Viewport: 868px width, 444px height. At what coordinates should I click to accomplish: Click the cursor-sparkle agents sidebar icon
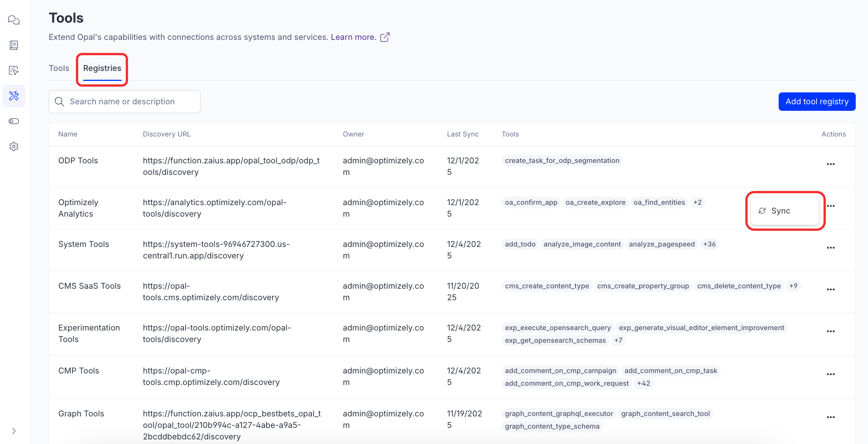coord(14,71)
